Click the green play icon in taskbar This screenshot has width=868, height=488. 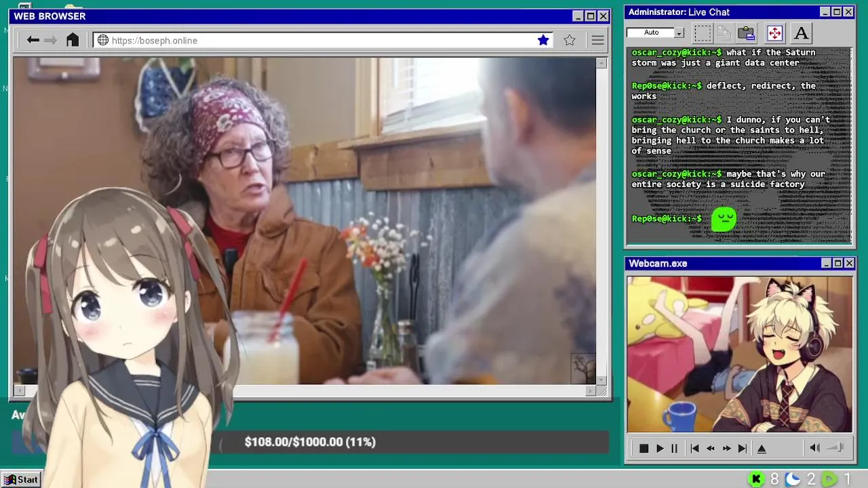pyautogui.click(x=829, y=479)
